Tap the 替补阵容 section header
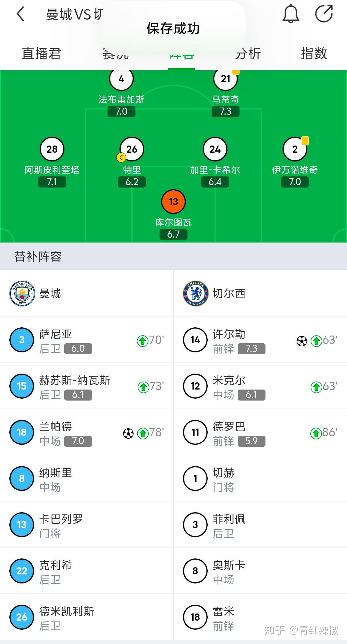The width and height of the screenshot is (347, 644). click(x=38, y=256)
